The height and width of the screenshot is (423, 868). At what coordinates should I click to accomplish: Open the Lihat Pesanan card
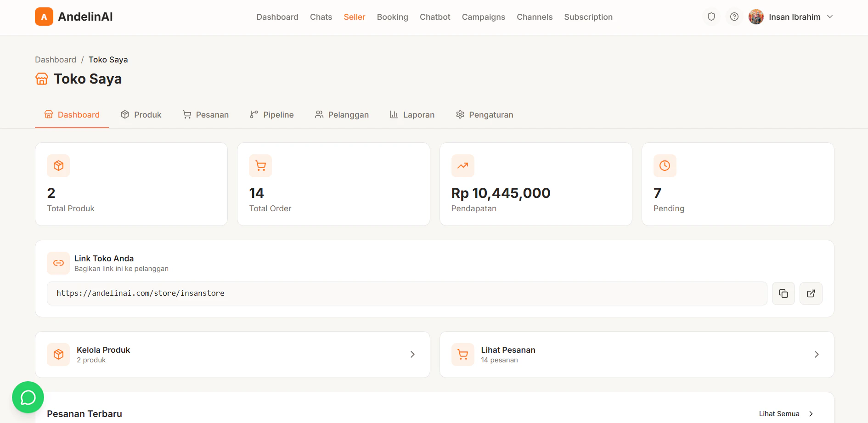click(637, 355)
